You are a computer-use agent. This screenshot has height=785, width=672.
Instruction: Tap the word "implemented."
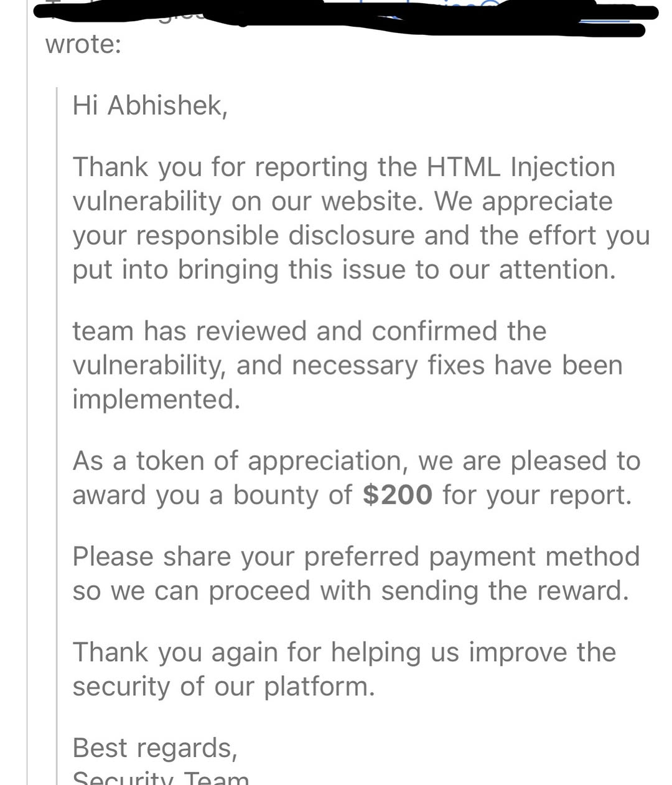(x=156, y=399)
